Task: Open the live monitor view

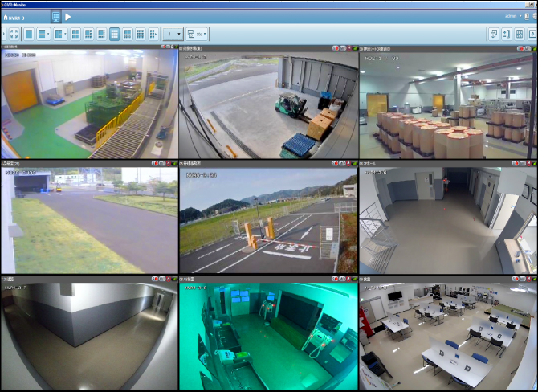Action: 56,16
